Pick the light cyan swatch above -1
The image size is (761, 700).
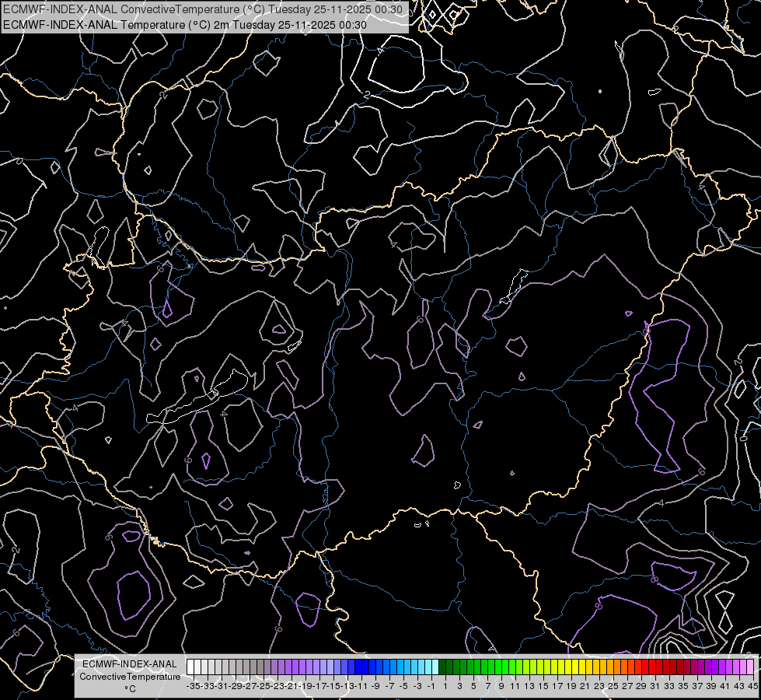(435, 667)
